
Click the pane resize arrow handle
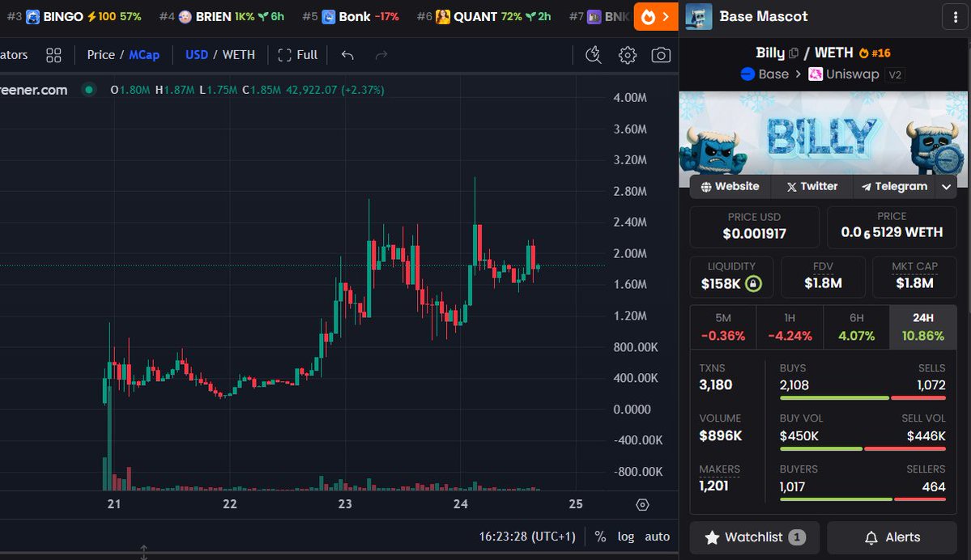[x=143, y=552]
